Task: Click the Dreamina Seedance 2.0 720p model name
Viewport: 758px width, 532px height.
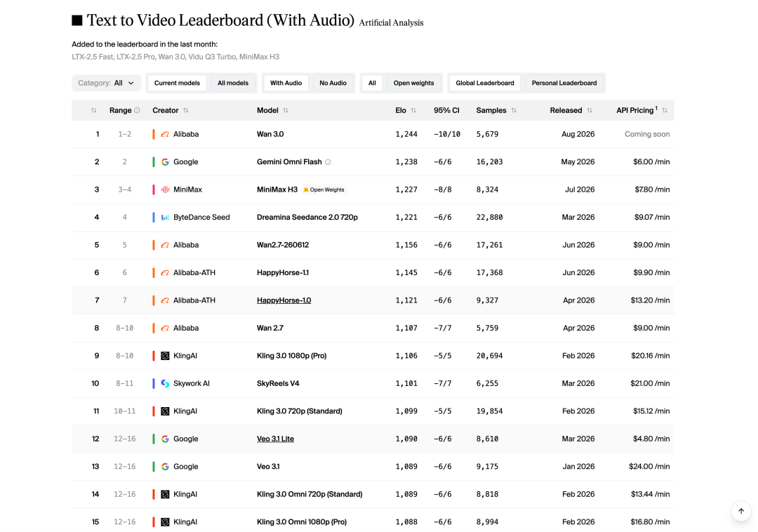Action: click(x=307, y=218)
